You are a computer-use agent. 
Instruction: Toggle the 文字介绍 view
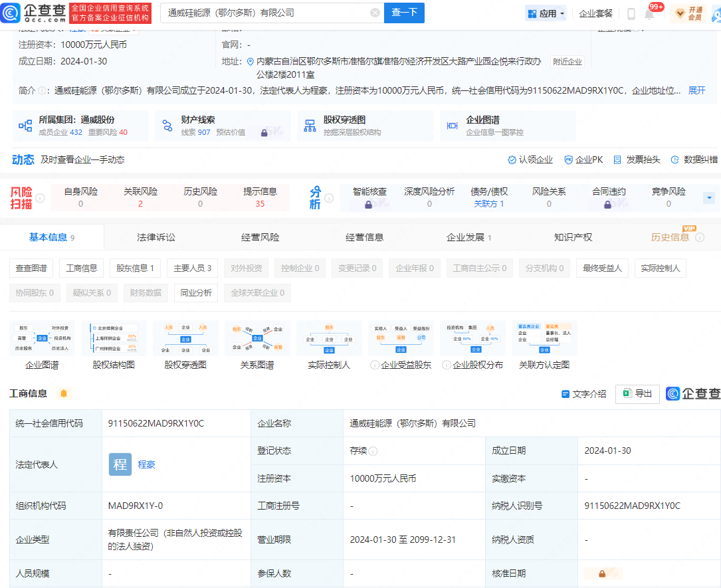pyautogui.click(x=584, y=394)
